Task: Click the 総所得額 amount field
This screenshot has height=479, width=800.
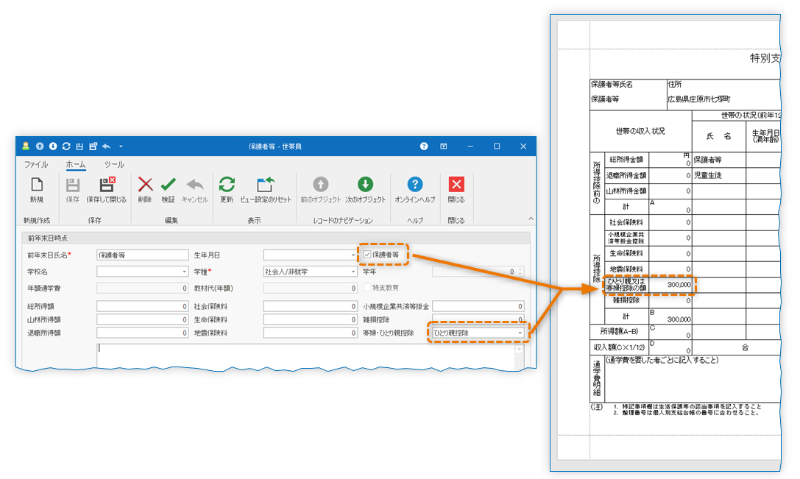Action: [141, 306]
